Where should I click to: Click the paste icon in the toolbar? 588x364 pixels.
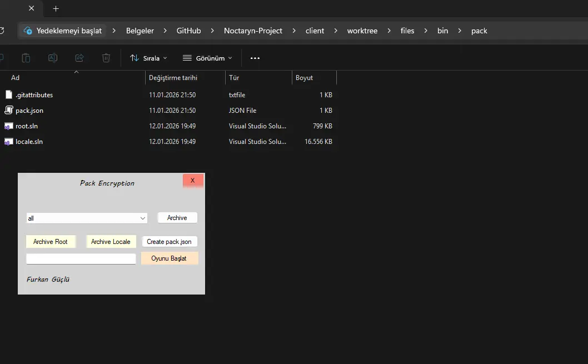point(26,58)
